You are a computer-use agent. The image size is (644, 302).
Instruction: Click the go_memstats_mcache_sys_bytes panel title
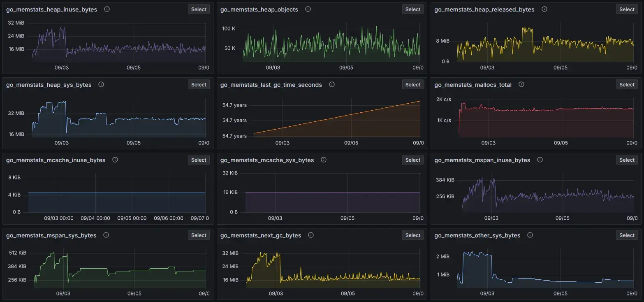coord(267,160)
